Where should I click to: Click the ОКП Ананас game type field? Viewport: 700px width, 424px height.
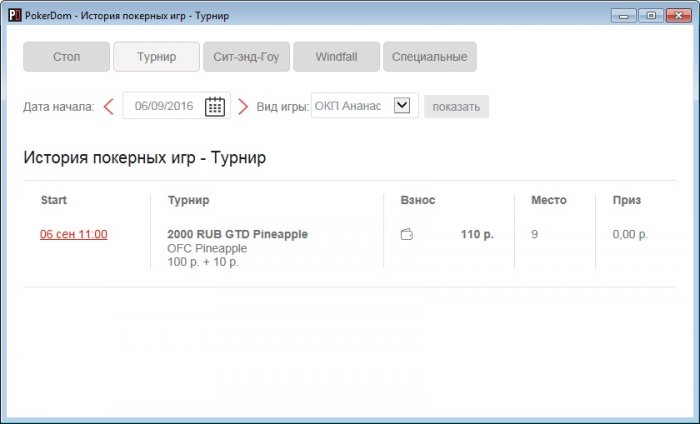click(x=365, y=105)
